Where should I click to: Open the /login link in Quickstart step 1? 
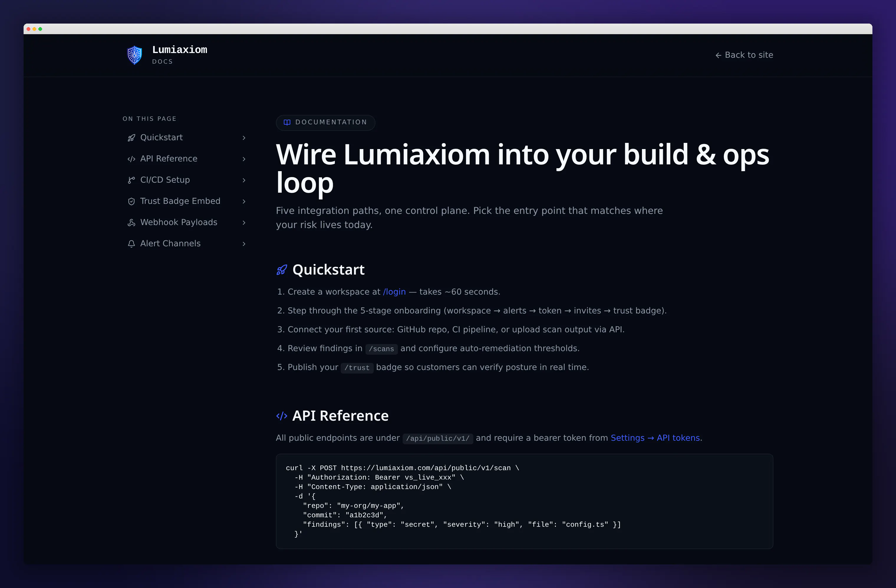[394, 292]
